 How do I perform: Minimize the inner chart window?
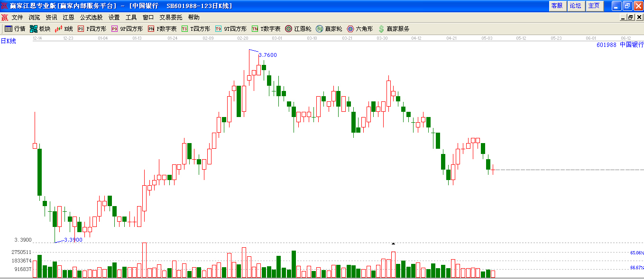coord(623,18)
